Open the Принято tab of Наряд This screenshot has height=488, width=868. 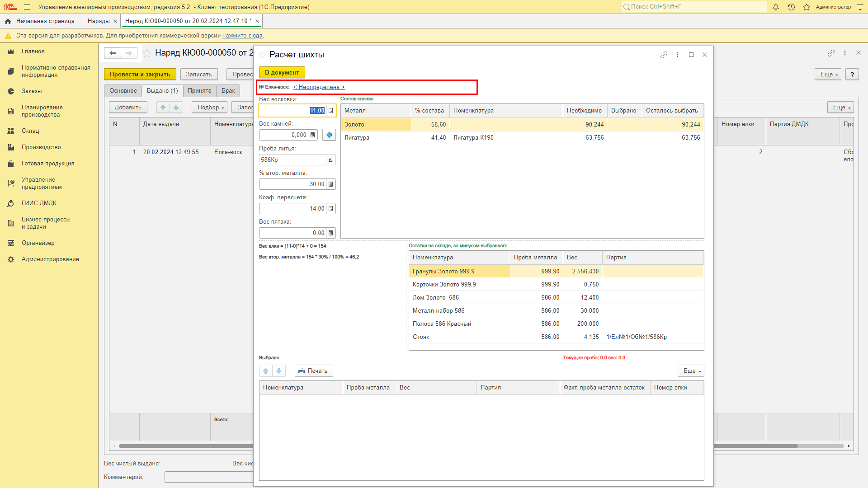point(199,91)
